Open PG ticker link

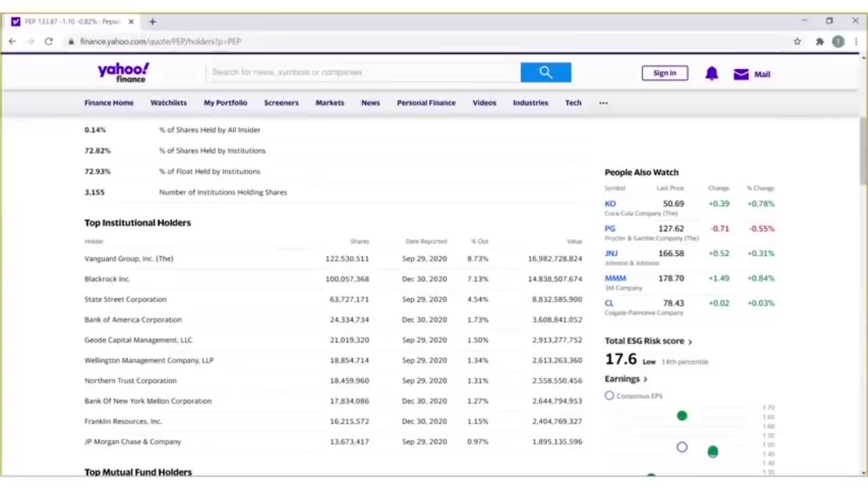[x=610, y=228]
